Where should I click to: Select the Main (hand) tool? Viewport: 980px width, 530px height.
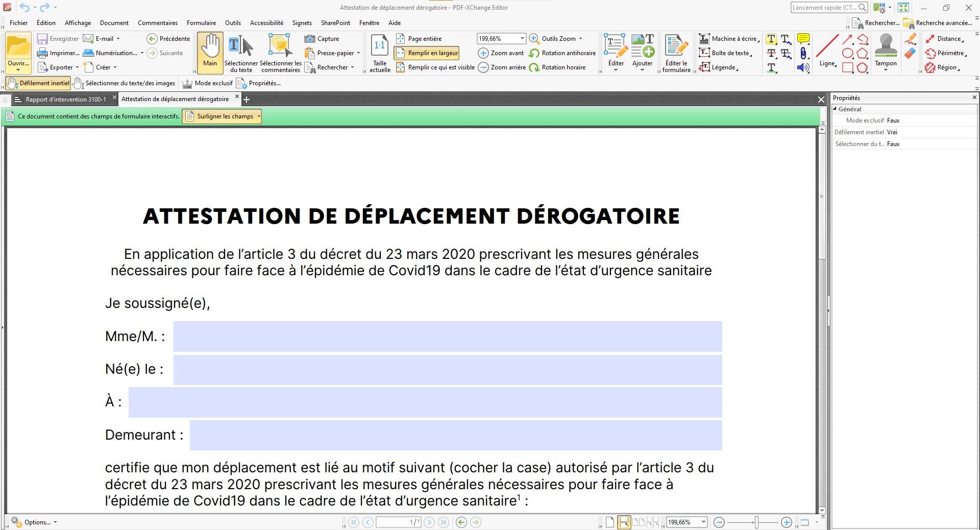coord(210,53)
